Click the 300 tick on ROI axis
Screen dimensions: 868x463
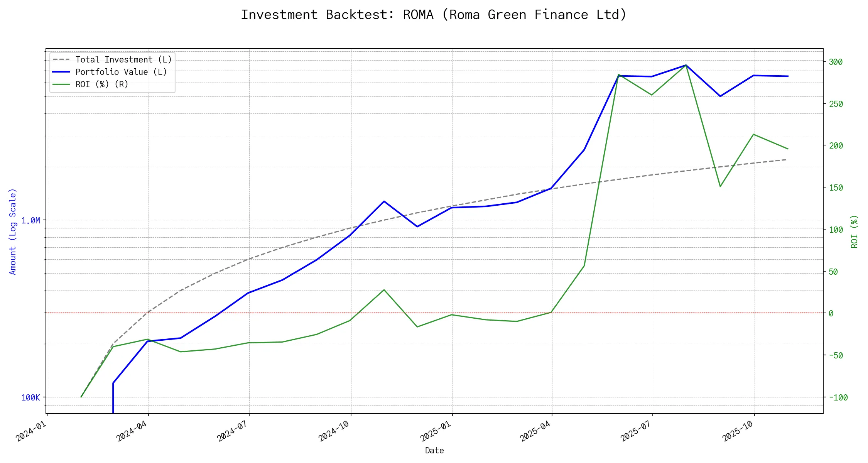click(835, 62)
